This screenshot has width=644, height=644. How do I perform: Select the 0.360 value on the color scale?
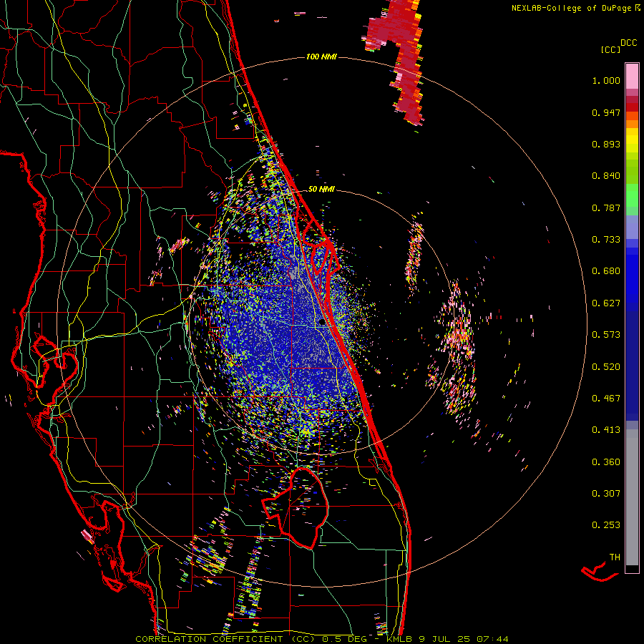(606, 462)
